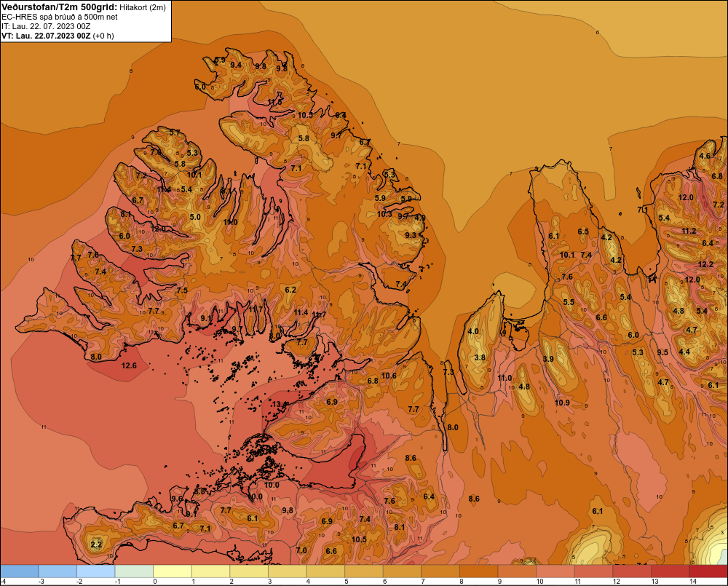
Task: Click legend swatch between -4 and -3
Action: [x=20, y=571]
